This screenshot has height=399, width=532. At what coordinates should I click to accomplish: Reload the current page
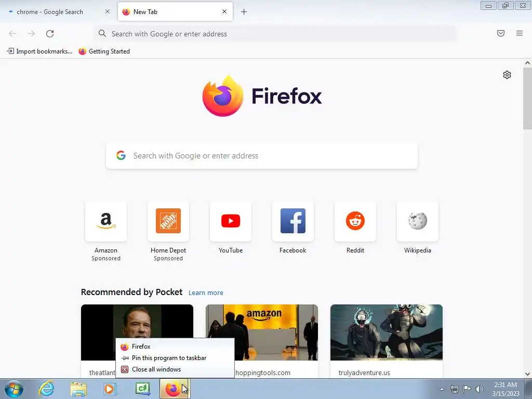point(50,34)
